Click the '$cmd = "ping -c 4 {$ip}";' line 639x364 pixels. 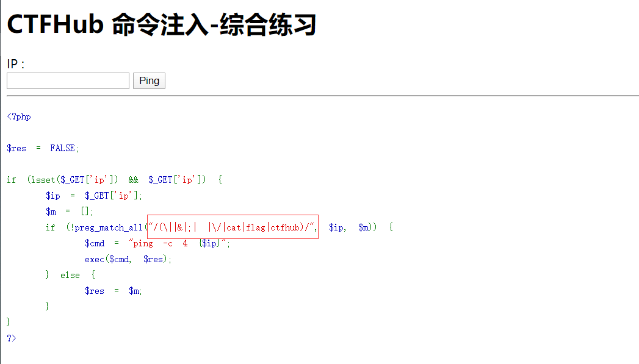pos(157,243)
